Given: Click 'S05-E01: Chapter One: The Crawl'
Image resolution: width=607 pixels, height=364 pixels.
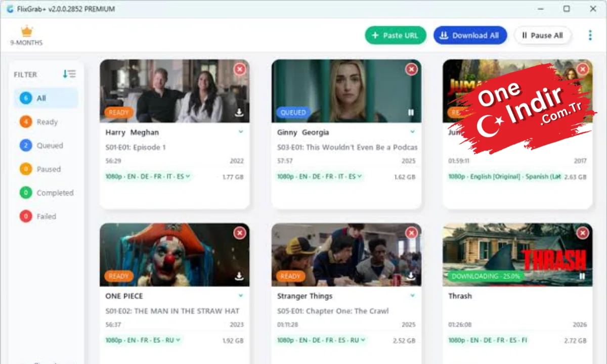Looking at the screenshot, I should pyautogui.click(x=333, y=311).
